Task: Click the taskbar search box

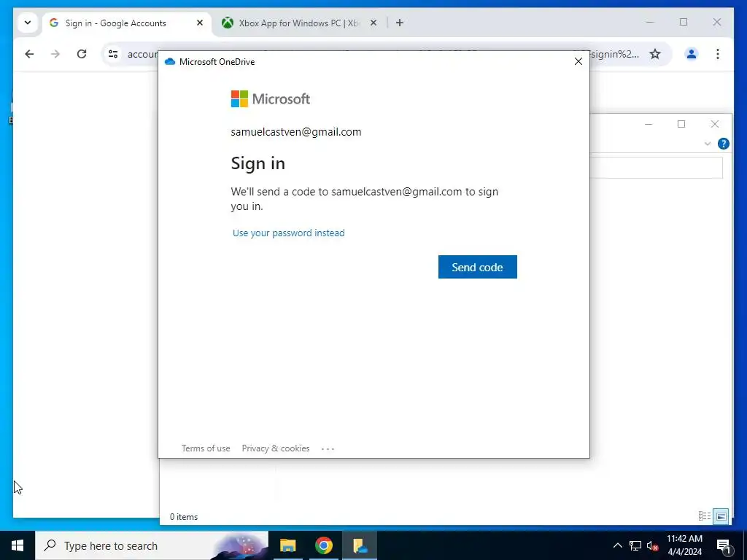Action: pos(152,545)
